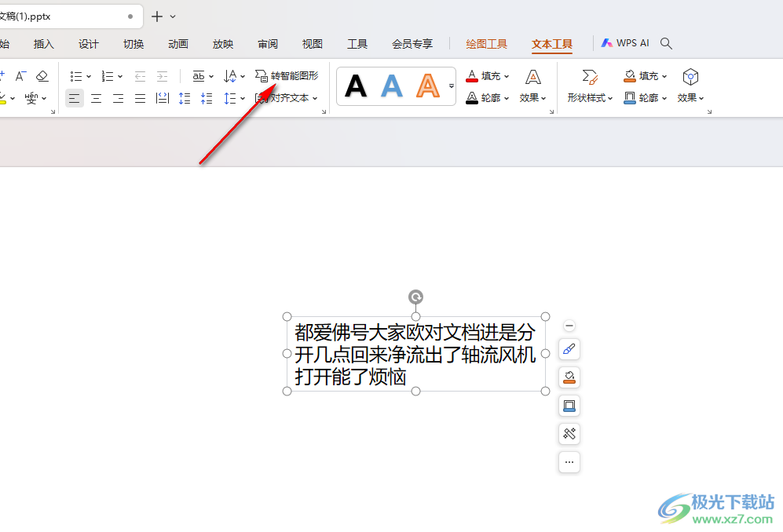This screenshot has width=783, height=532.
Task: Click floating shape fill bucket icon
Action: pyautogui.click(x=569, y=377)
